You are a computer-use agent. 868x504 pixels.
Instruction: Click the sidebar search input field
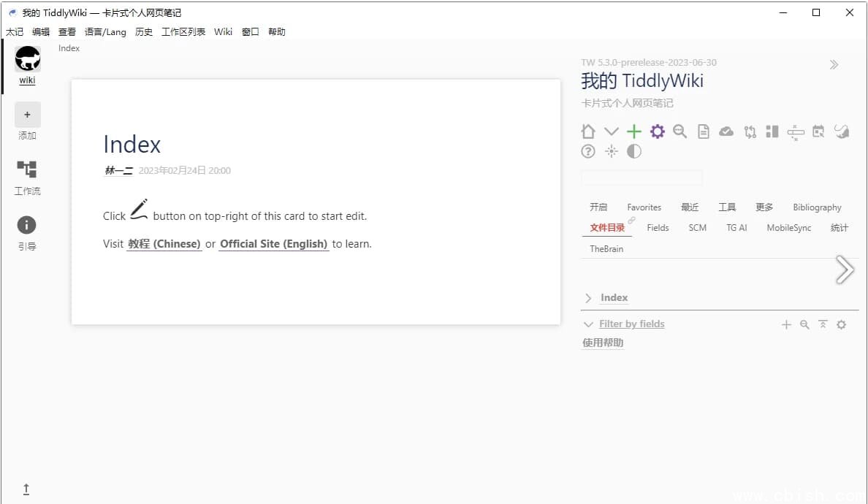pos(642,177)
